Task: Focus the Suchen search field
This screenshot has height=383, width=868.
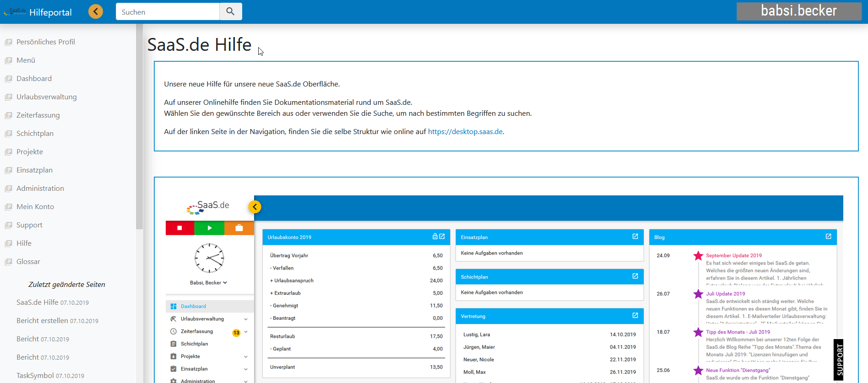Action: (x=168, y=11)
